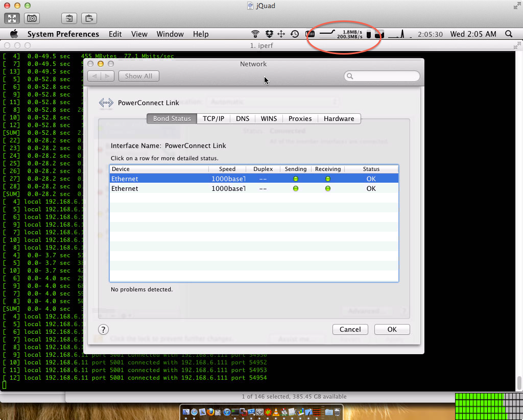Click the Dropbox icon in menu bar
Screen dimensions: 523x420
pyautogui.click(x=269, y=34)
